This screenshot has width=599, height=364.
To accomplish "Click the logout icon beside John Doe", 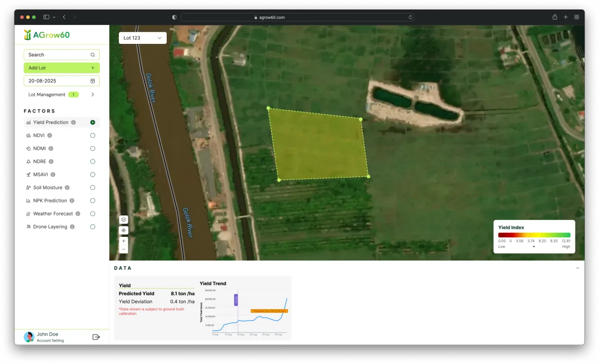I will [96, 337].
